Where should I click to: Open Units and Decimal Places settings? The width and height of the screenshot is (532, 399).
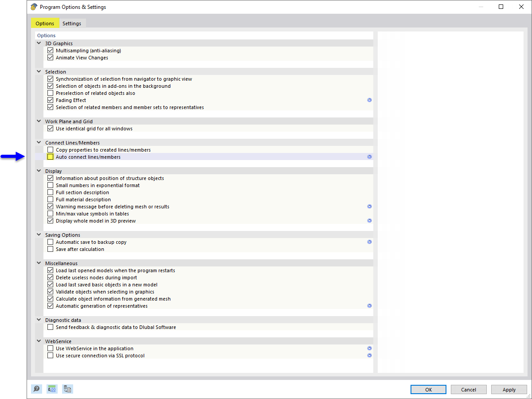pos(52,389)
